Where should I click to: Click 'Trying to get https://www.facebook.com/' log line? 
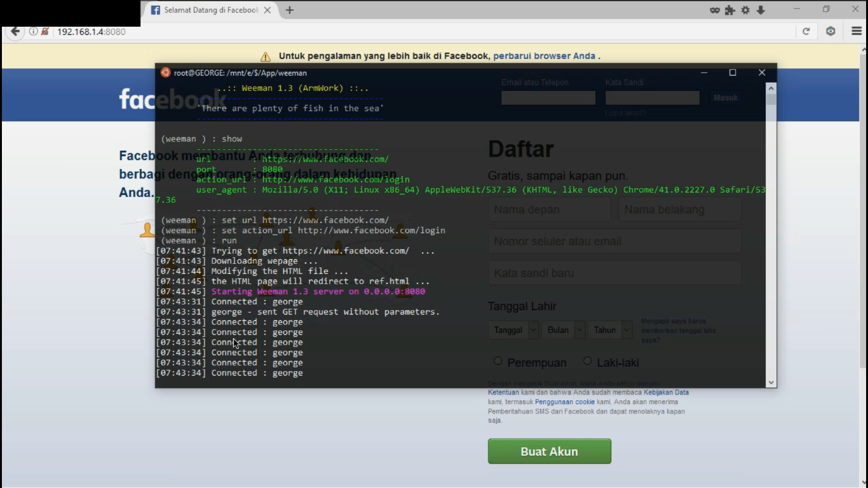point(295,251)
